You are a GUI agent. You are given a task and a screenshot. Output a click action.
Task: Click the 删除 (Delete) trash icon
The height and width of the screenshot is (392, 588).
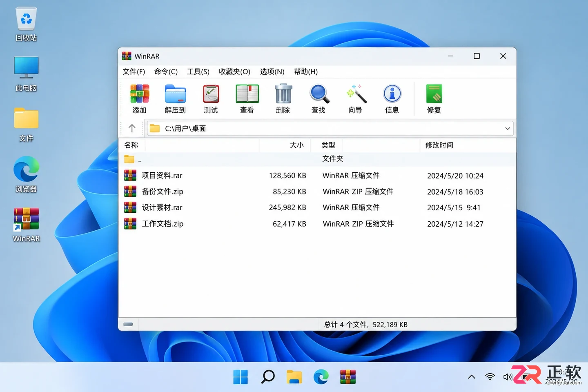coord(283,94)
